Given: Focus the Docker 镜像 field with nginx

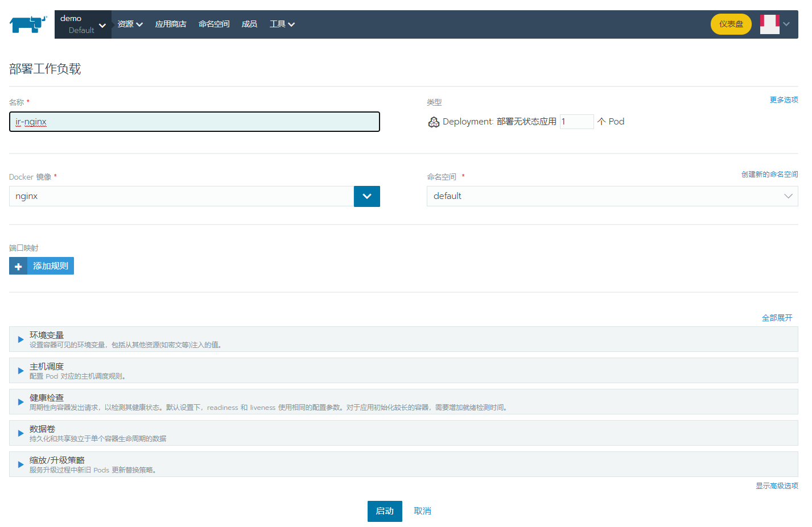Looking at the screenshot, I should coord(182,196).
